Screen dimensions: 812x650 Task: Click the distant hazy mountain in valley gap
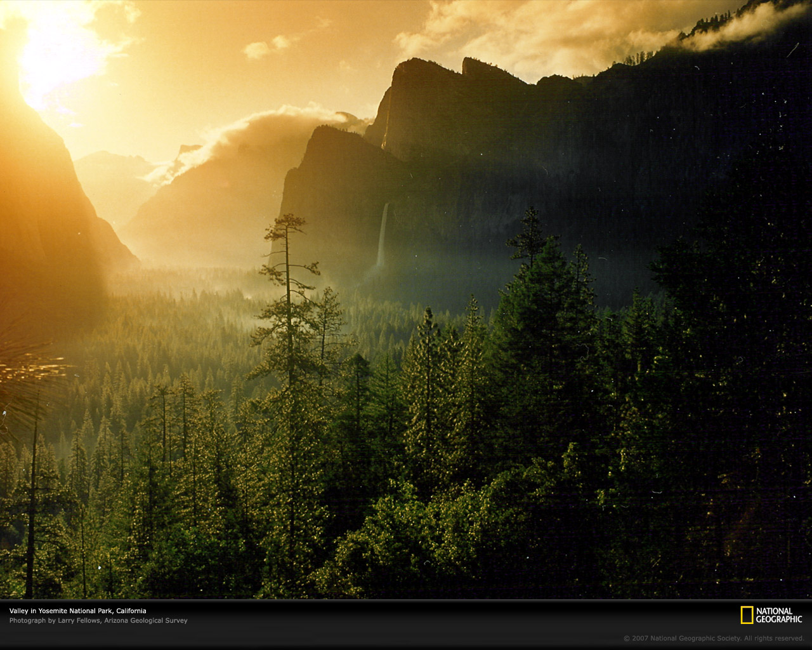click(114, 178)
